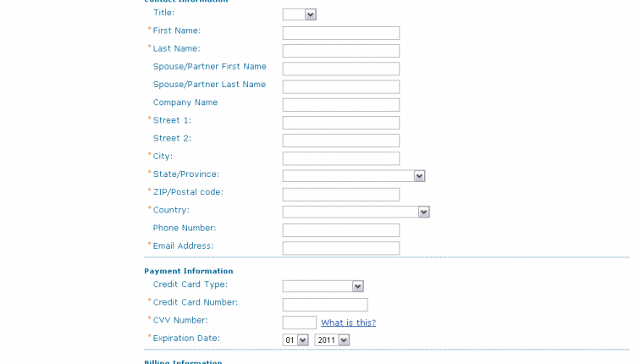Select the expiration month dropdown
This screenshot has height=364, width=635.
(295, 340)
